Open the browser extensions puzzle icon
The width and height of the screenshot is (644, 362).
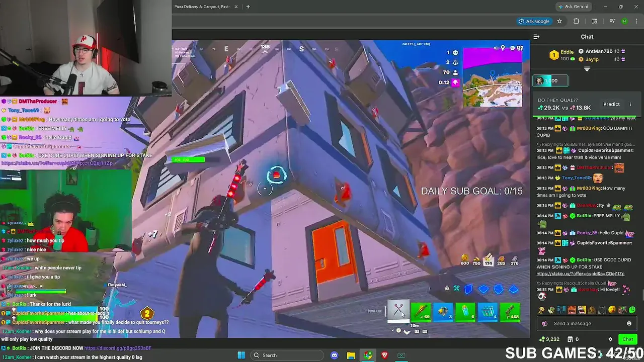point(577,21)
